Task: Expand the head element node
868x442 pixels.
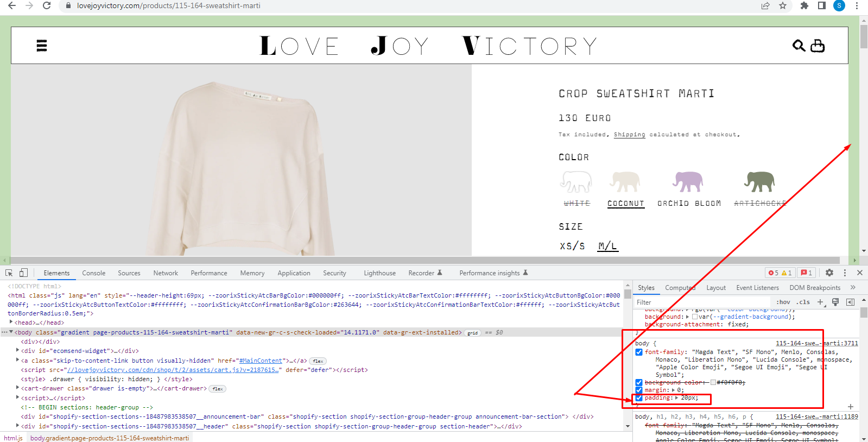Action: tap(11, 323)
